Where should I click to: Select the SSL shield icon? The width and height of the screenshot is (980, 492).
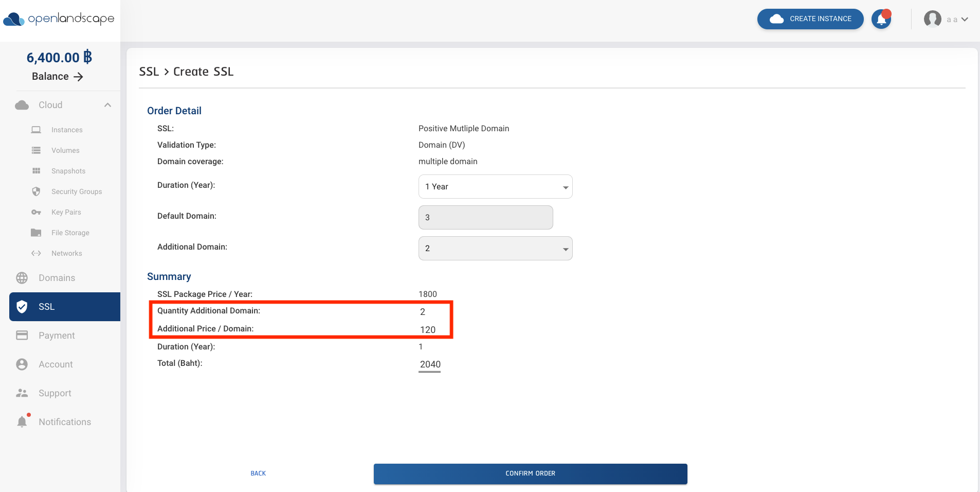coord(22,306)
